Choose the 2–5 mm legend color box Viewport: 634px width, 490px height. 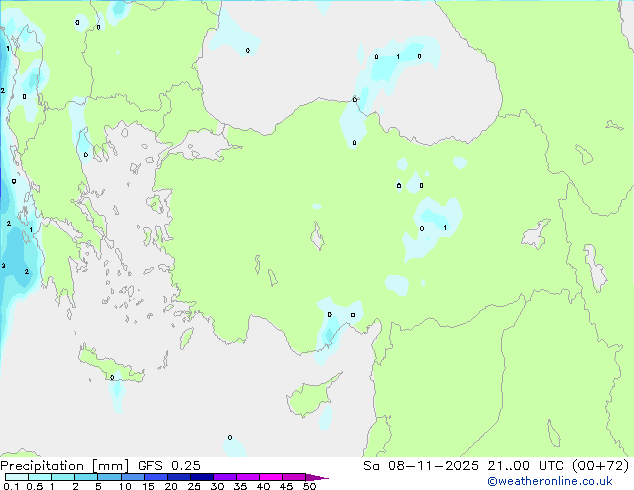[x=86, y=477]
